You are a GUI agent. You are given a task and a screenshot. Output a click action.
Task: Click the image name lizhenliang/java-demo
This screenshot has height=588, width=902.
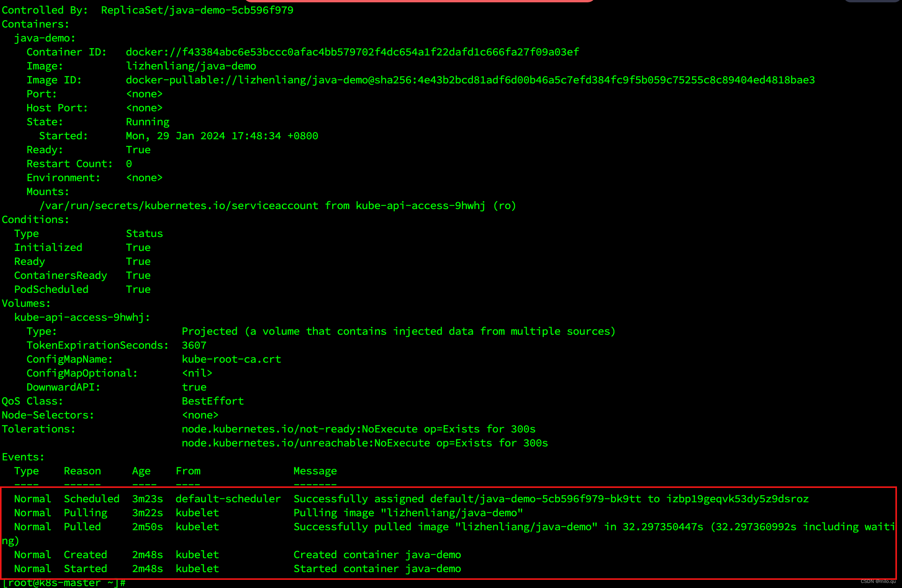click(x=191, y=66)
